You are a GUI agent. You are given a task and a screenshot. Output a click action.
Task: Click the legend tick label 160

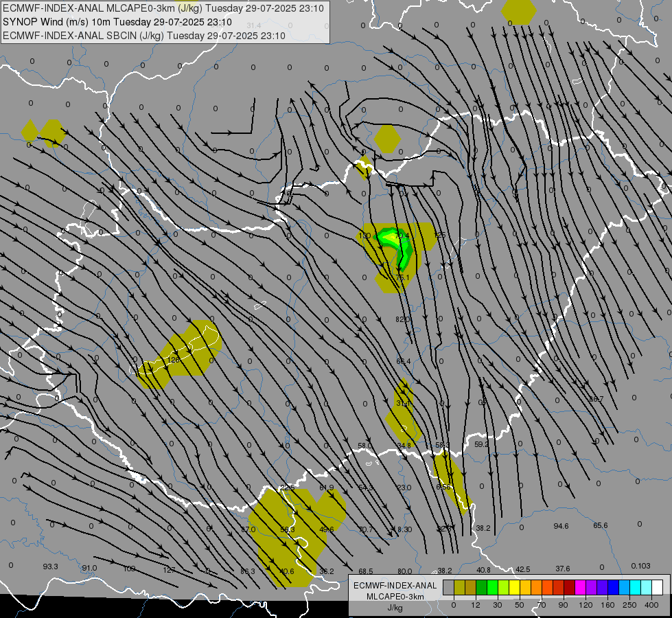point(607,605)
